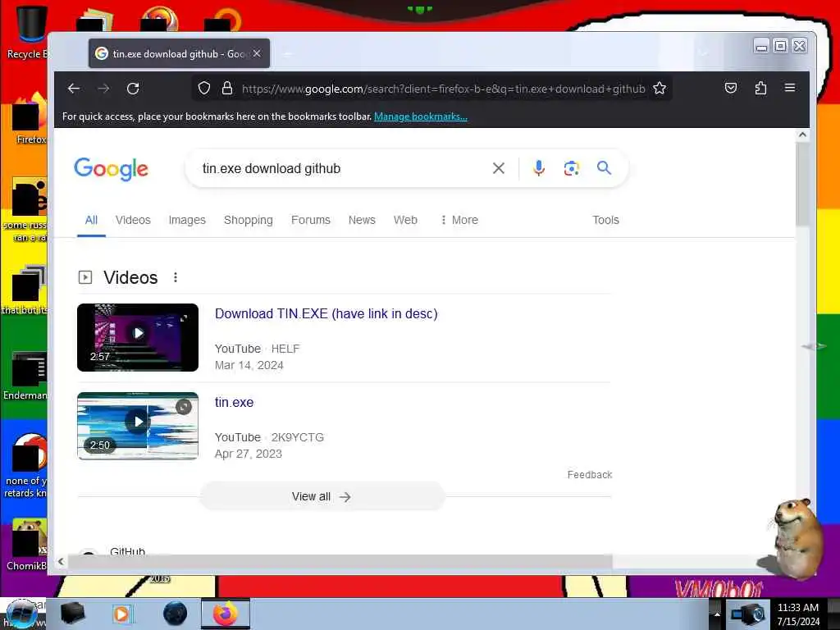Play the 2:50 video thumbnail
Viewport: 840px width, 630px height.
[138, 426]
